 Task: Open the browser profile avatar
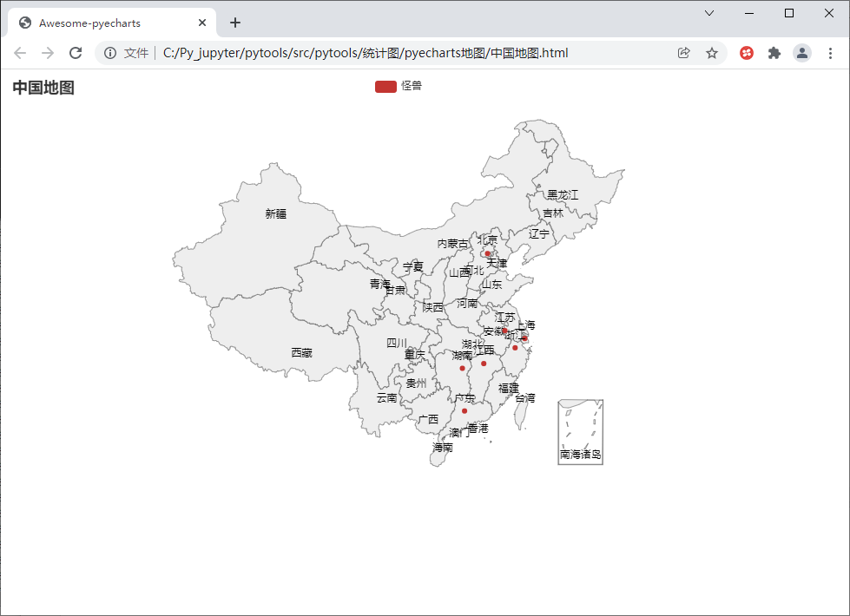click(x=801, y=53)
